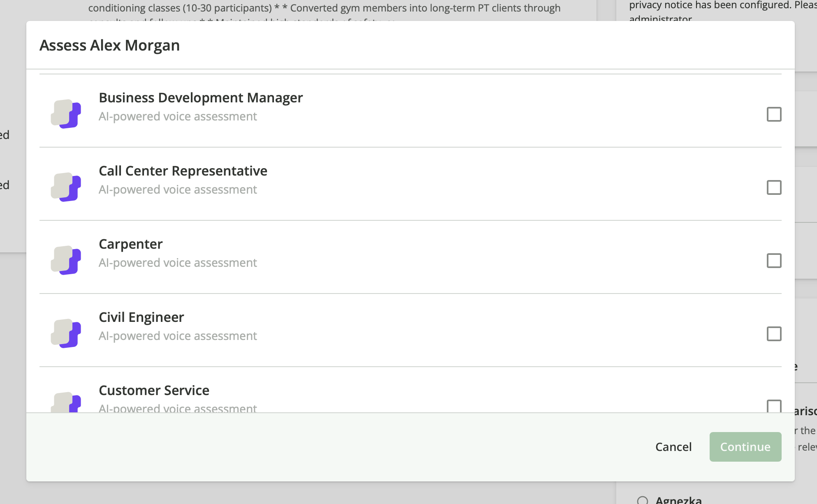
Task: Select the Civil Engineer title text
Action: 142,317
